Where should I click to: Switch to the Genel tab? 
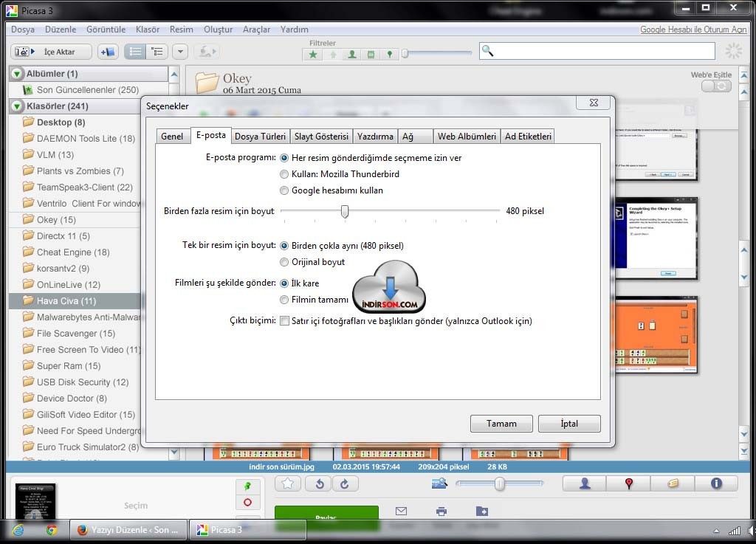tap(172, 137)
